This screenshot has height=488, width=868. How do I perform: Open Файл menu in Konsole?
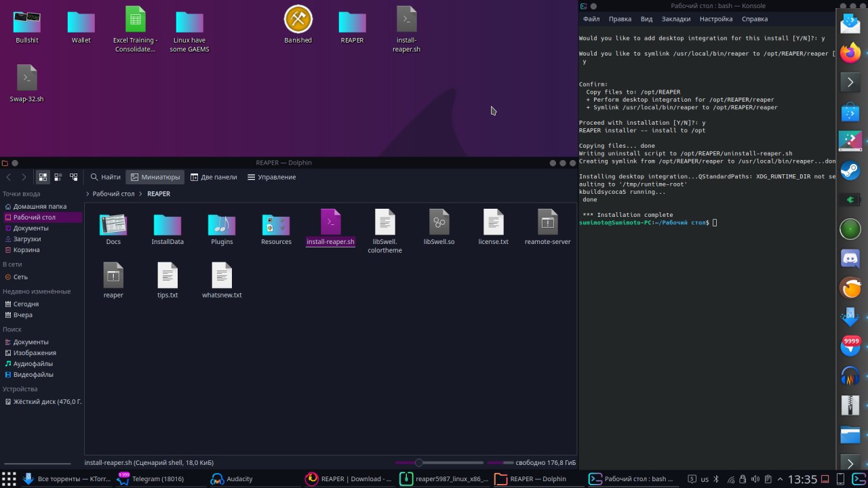[591, 19]
